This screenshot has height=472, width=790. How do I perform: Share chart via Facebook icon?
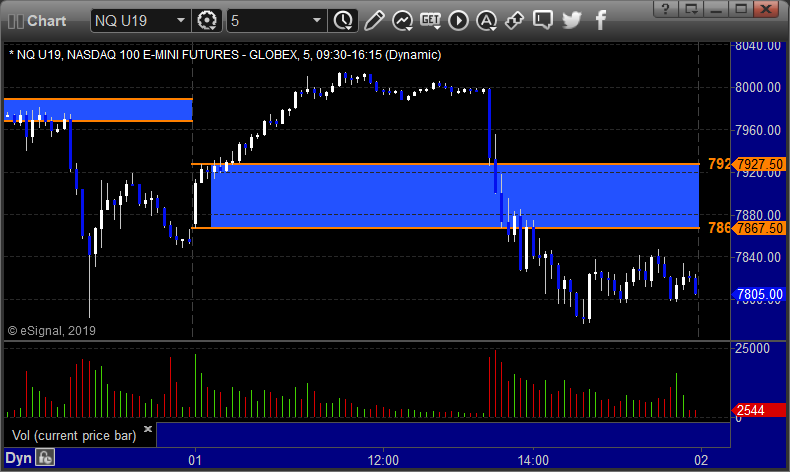pyautogui.click(x=600, y=21)
